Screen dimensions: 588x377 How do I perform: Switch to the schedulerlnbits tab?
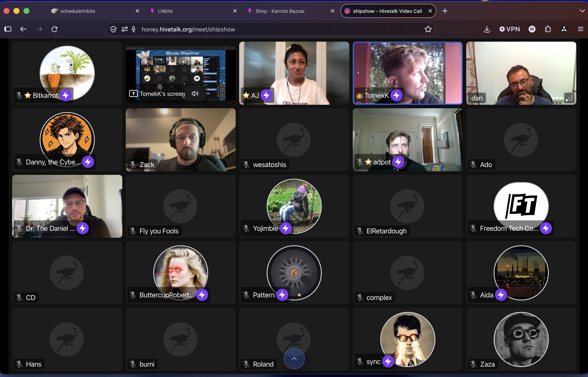coord(95,11)
